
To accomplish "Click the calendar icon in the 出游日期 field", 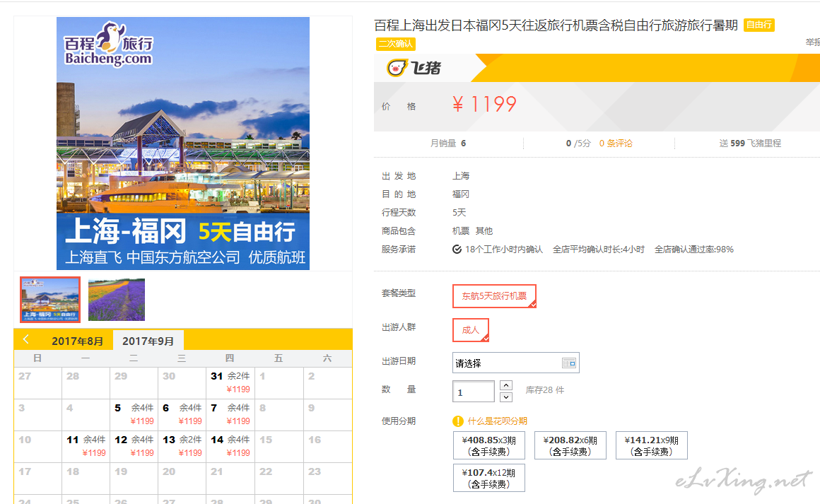I will click(568, 363).
